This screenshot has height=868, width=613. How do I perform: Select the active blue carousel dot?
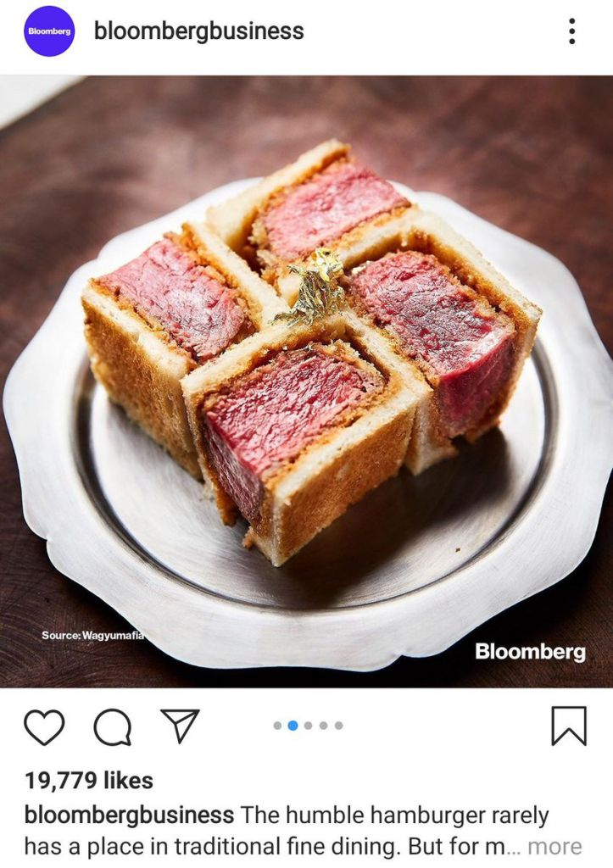coord(293,726)
